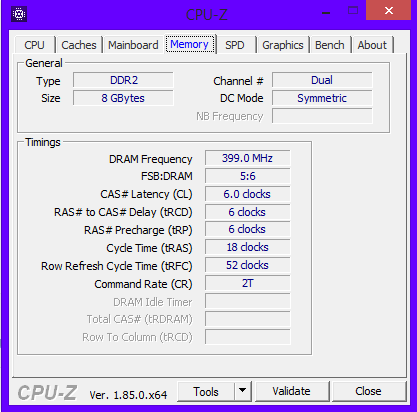Open the Graphics tab

[x=283, y=45]
